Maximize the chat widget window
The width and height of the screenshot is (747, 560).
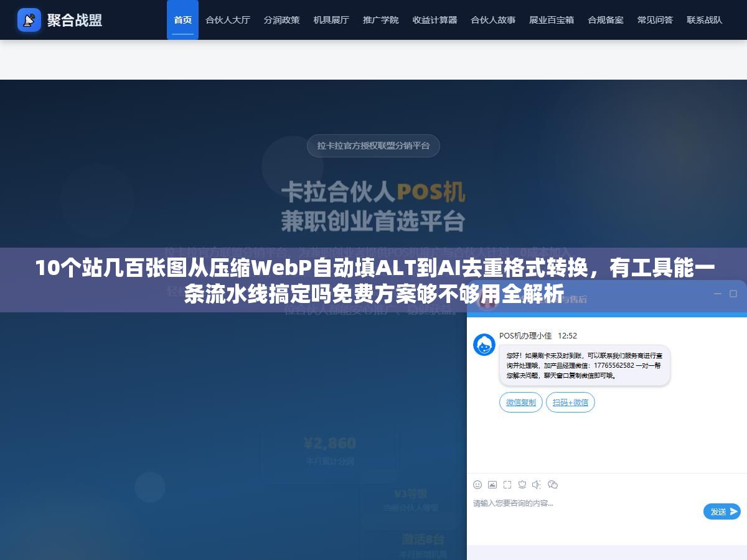point(733,294)
